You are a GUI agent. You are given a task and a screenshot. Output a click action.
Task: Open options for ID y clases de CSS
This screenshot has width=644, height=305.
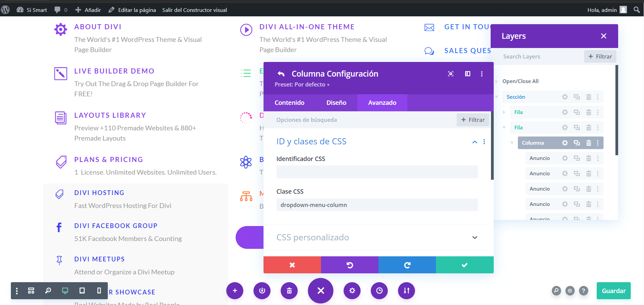click(484, 142)
